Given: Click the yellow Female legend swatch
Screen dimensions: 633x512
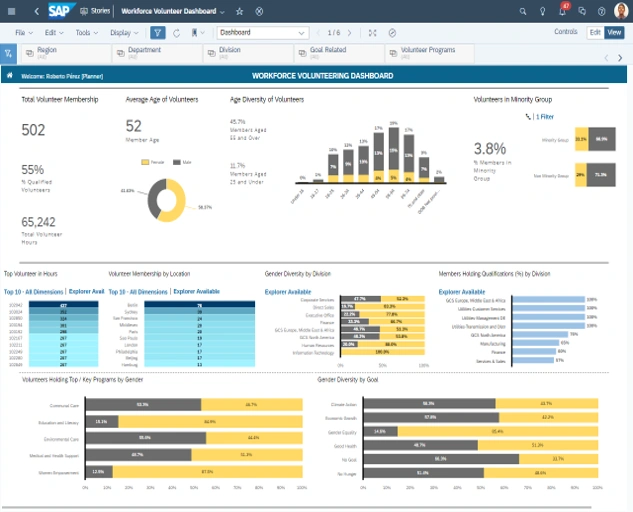Looking at the screenshot, I should click(x=146, y=160).
